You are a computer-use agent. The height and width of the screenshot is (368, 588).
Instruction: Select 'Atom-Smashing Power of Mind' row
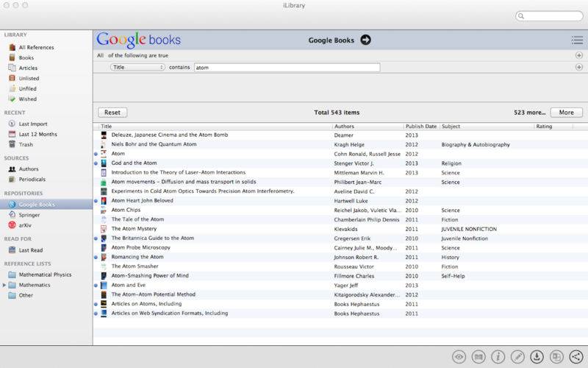[x=340, y=276]
